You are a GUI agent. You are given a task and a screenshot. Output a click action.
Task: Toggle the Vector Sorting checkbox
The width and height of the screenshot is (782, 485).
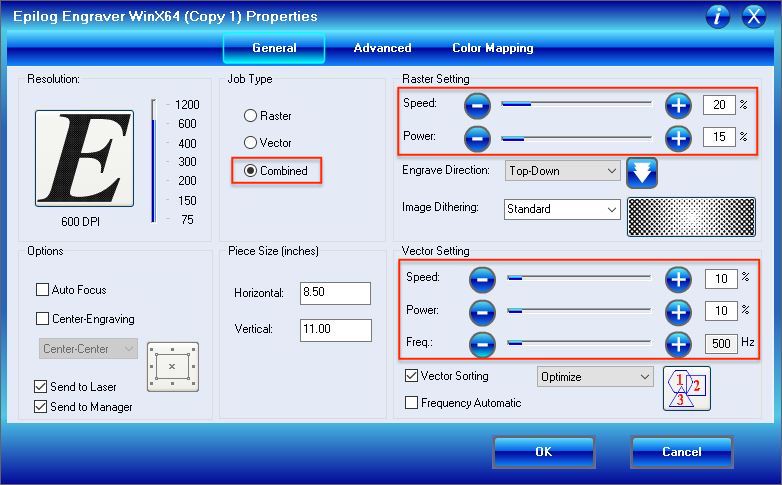(x=411, y=376)
